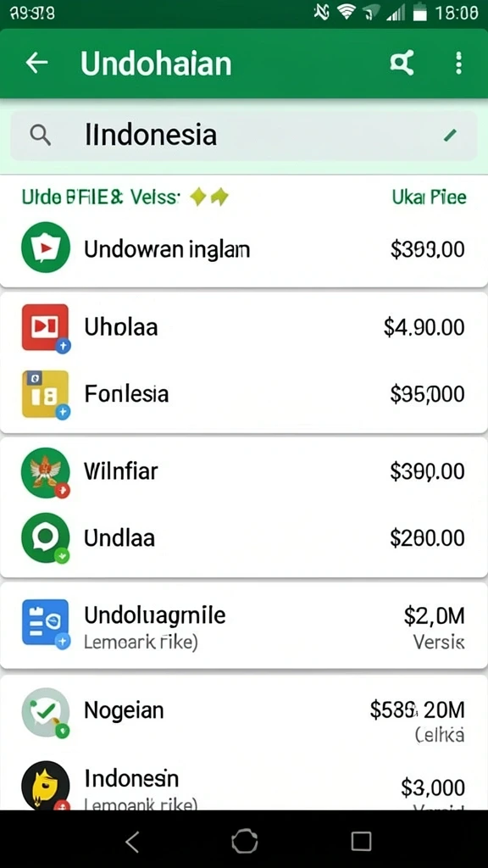Open the Wilnfiar garuda emblem icon

point(46,472)
